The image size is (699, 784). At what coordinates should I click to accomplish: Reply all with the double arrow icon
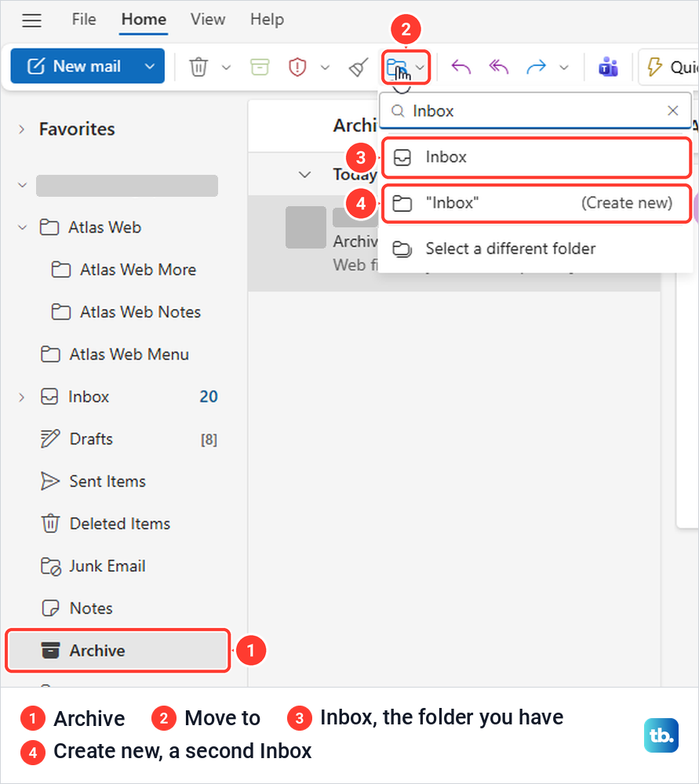point(498,67)
